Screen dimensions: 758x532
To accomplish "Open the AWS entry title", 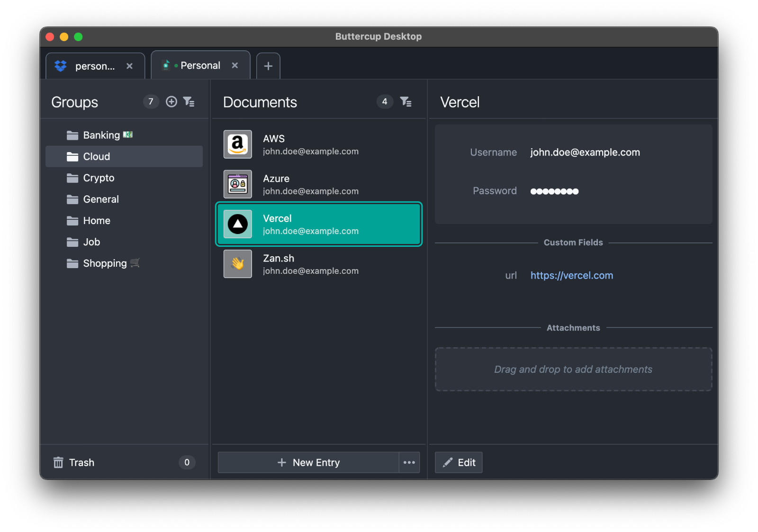I will [274, 139].
